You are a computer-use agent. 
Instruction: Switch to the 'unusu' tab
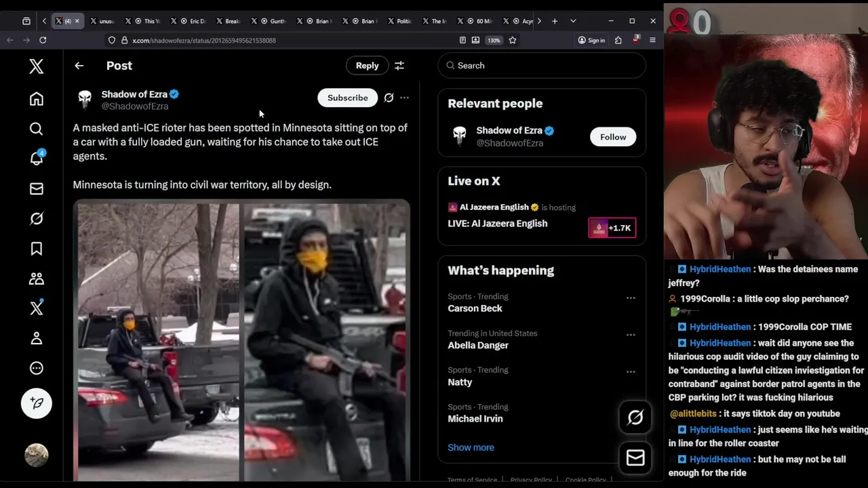(102, 21)
